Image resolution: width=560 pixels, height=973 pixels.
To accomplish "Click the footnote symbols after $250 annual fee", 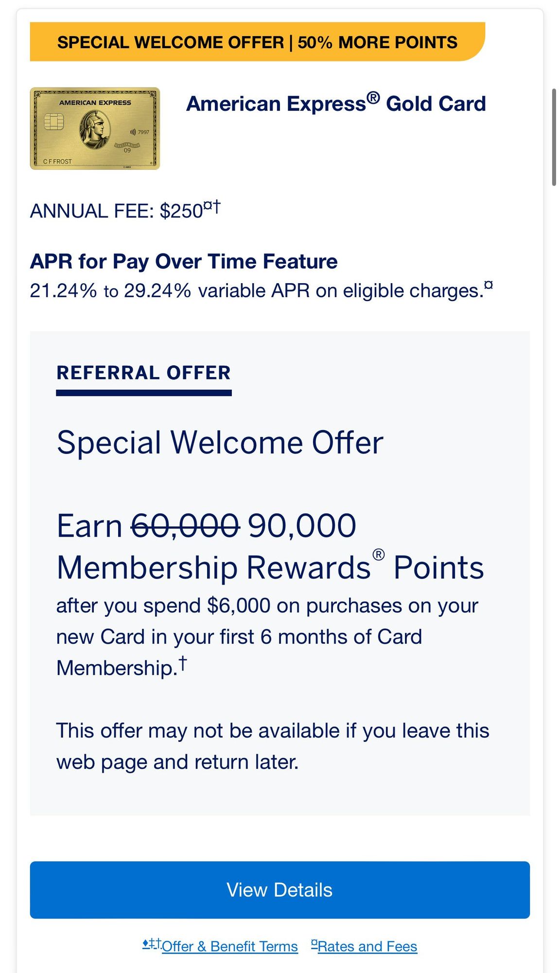I will pos(212,206).
